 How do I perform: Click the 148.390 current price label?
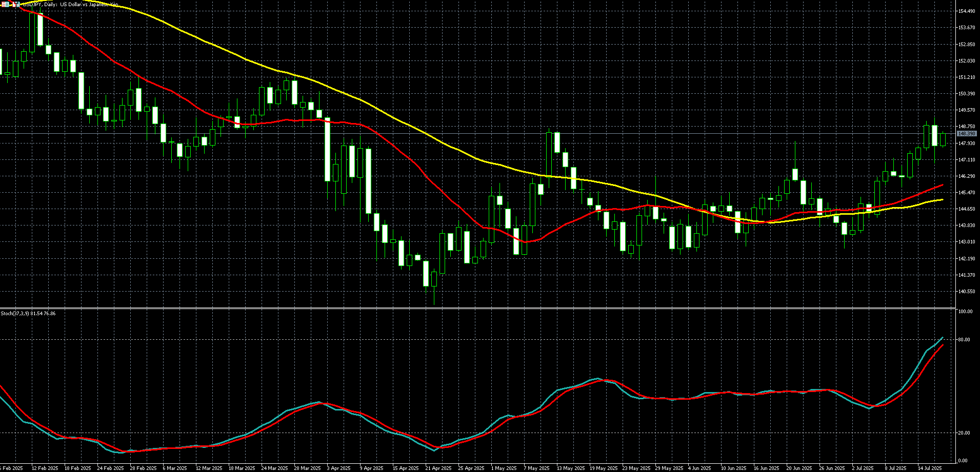coord(966,134)
